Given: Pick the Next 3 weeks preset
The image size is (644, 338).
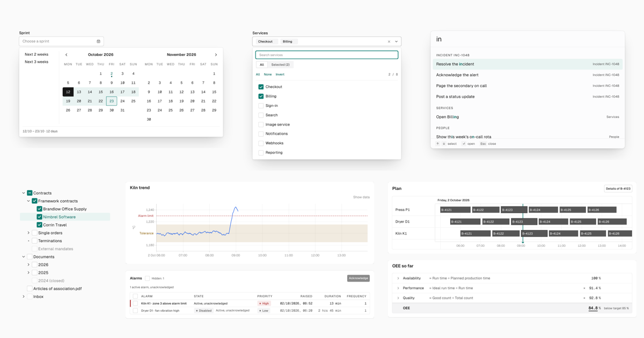Looking at the screenshot, I should pos(36,62).
